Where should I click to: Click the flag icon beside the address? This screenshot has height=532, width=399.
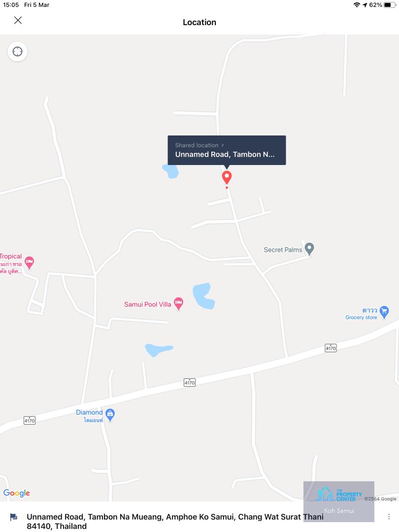(x=14, y=517)
